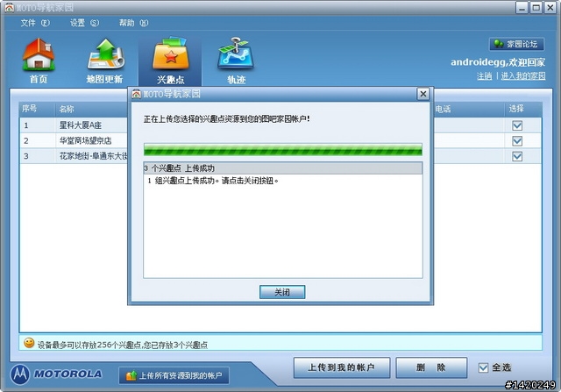Open the 设置 menu

(x=84, y=23)
